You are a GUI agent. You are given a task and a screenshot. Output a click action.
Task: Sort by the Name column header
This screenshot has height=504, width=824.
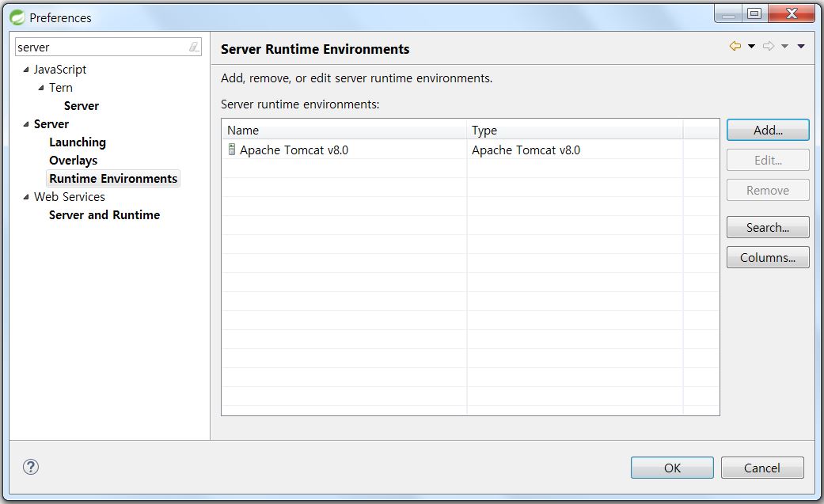pyautogui.click(x=344, y=130)
